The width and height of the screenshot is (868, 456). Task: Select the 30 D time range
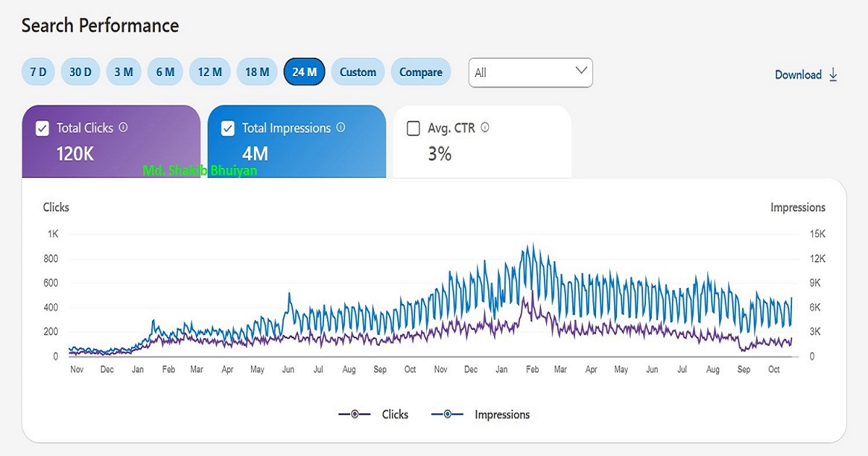click(x=80, y=72)
